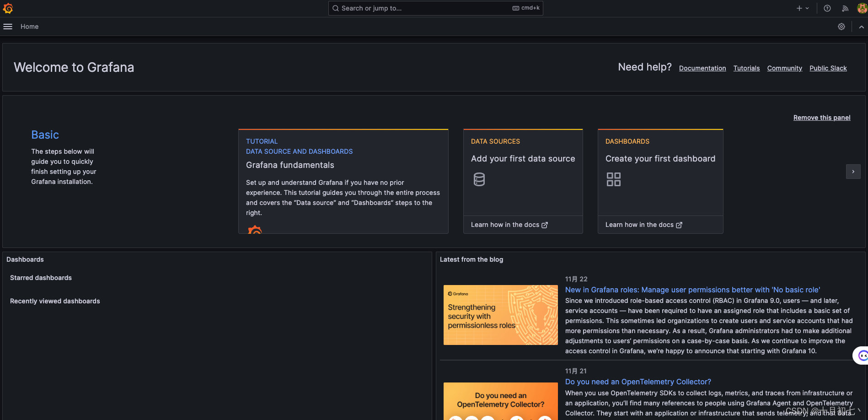Click the data source database icon

tap(479, 179)
